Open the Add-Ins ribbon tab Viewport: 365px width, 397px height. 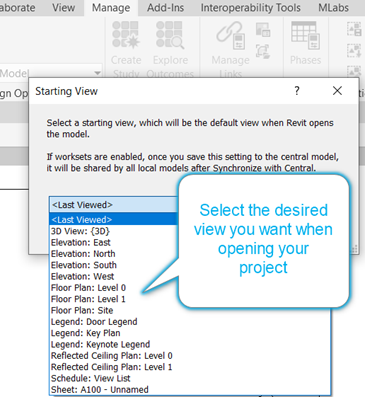(165, 8)
